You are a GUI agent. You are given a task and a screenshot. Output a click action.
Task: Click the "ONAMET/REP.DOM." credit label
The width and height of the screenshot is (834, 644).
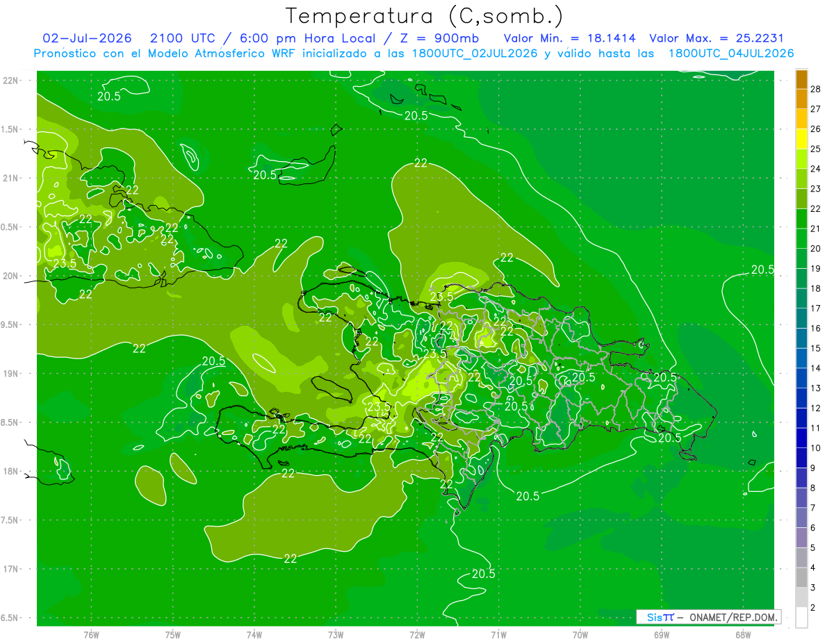tap(734, 617)
